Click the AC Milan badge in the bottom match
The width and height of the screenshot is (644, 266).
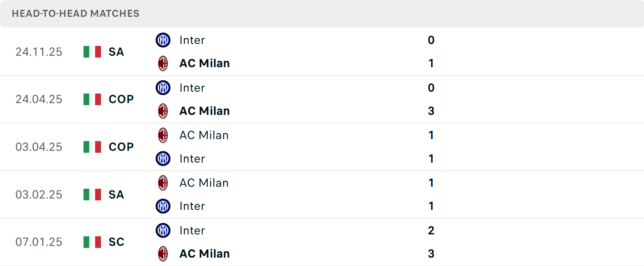163,254
